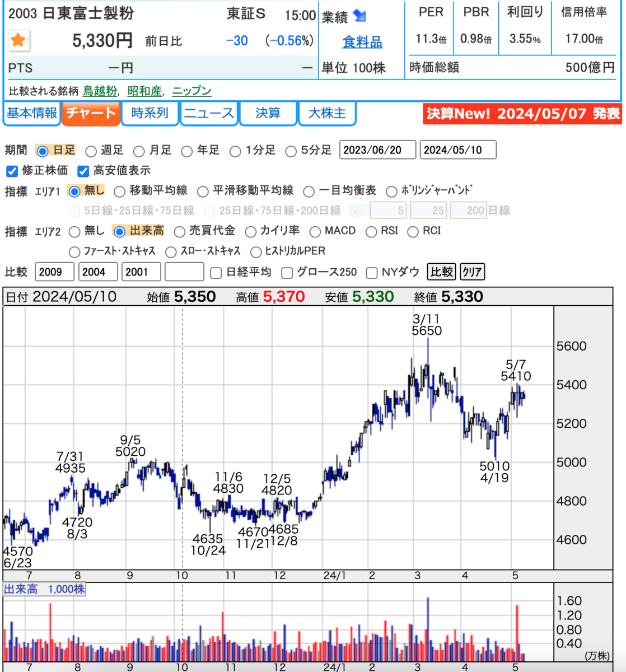
Task: Select the RSI indicator radio
Action: (371, 232)
